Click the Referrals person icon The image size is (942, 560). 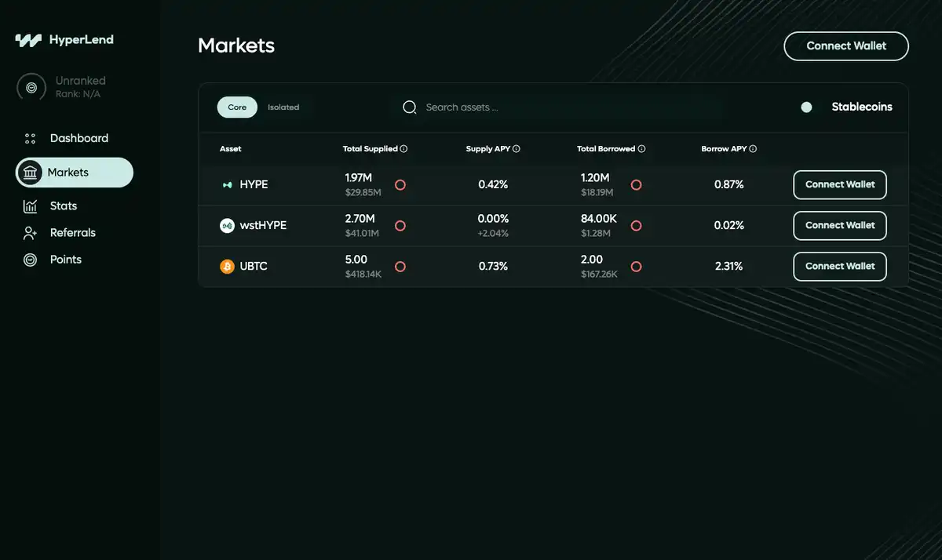(x=31, y=233)
